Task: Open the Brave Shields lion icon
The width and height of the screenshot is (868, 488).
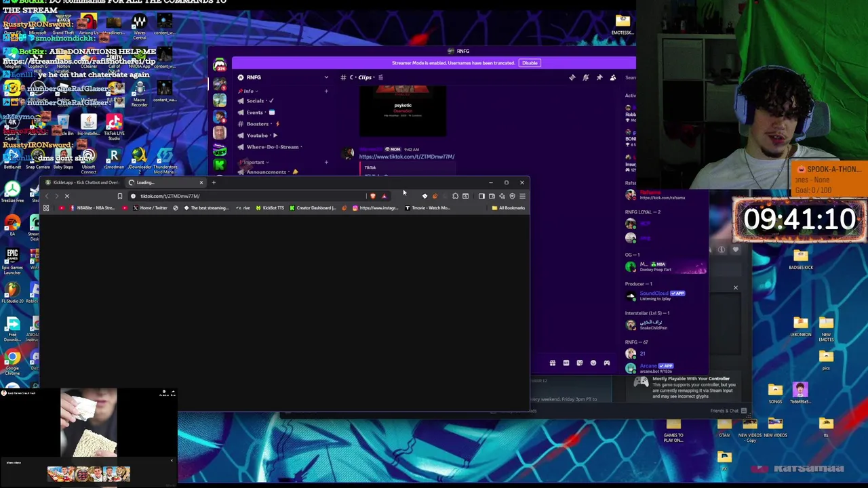Action: pos(373,196)
